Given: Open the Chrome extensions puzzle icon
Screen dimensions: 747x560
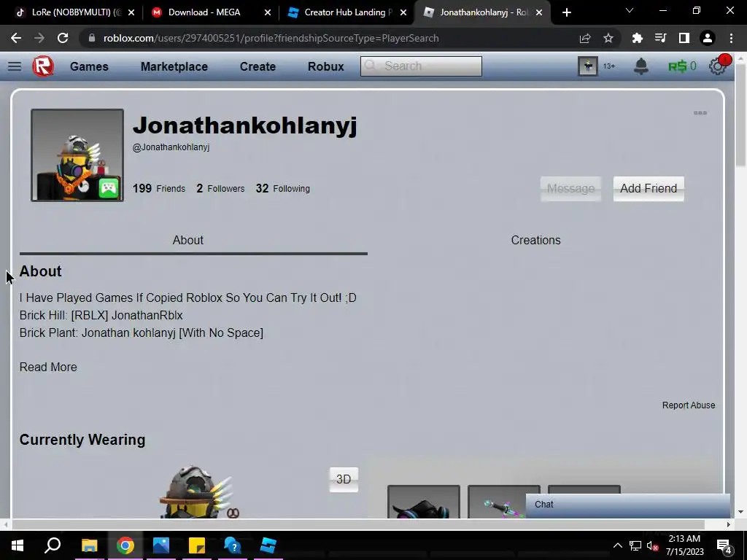Looking at the screenshot, I should click(637, 38).
